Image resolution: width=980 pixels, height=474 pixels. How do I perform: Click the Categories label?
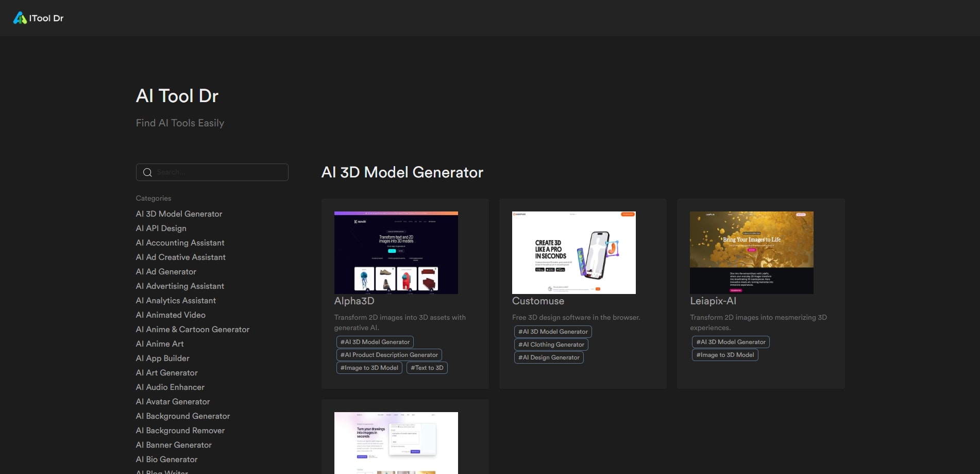tap(153, 198)
